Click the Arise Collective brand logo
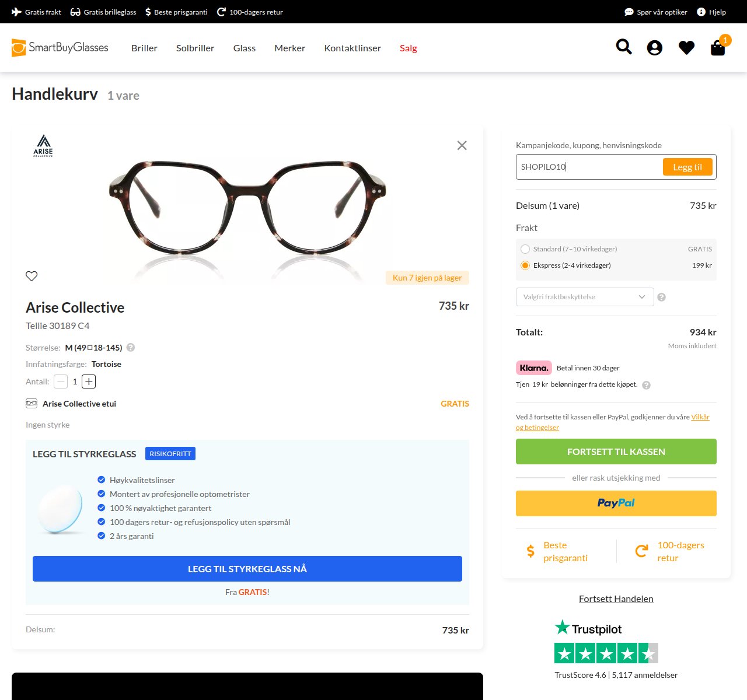This screenshot has width=747, height=700. click(x=43, y=146)
